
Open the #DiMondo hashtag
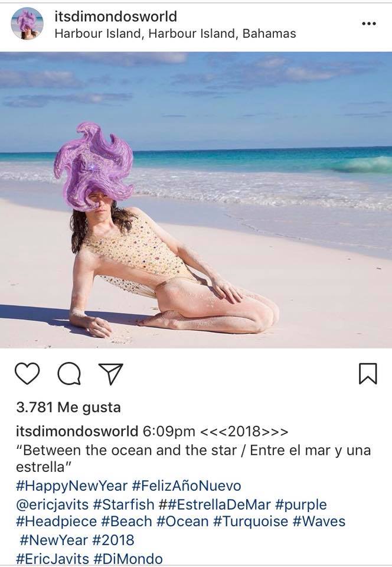coord(128,559)
